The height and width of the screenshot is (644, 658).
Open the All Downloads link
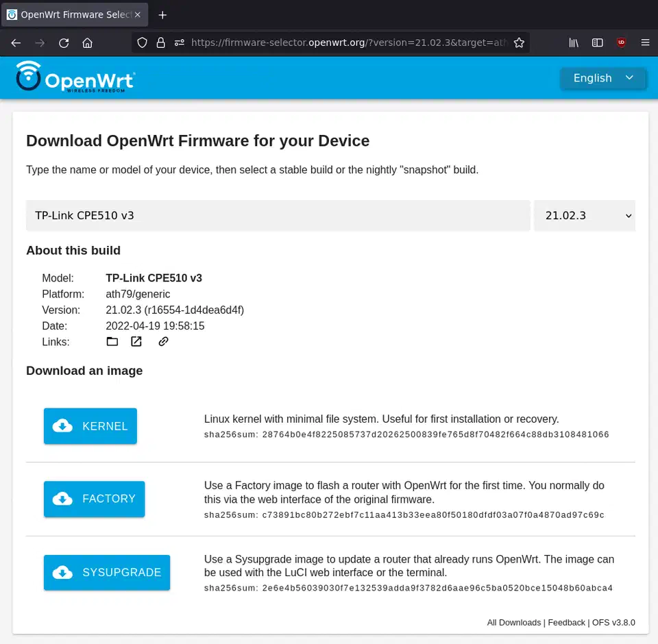513,623
